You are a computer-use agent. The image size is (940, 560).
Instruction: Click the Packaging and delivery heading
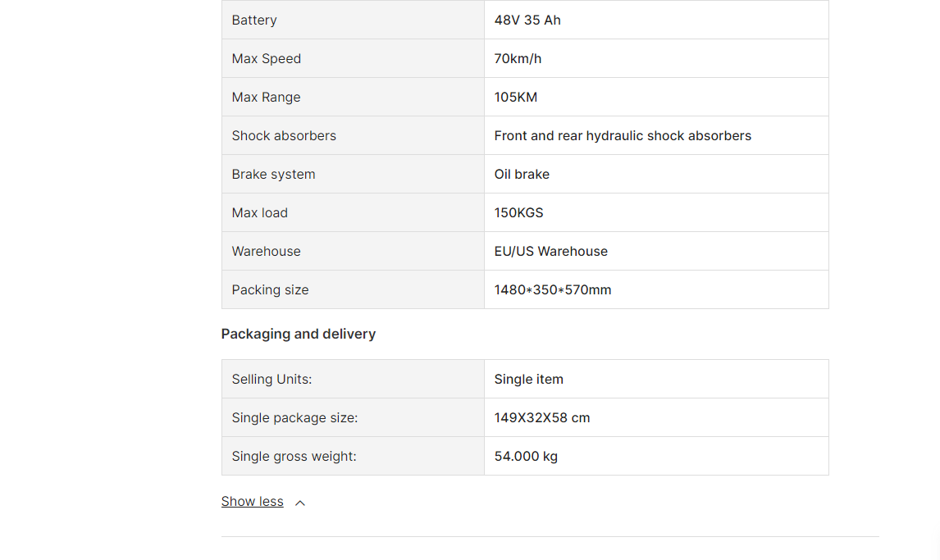299,334
